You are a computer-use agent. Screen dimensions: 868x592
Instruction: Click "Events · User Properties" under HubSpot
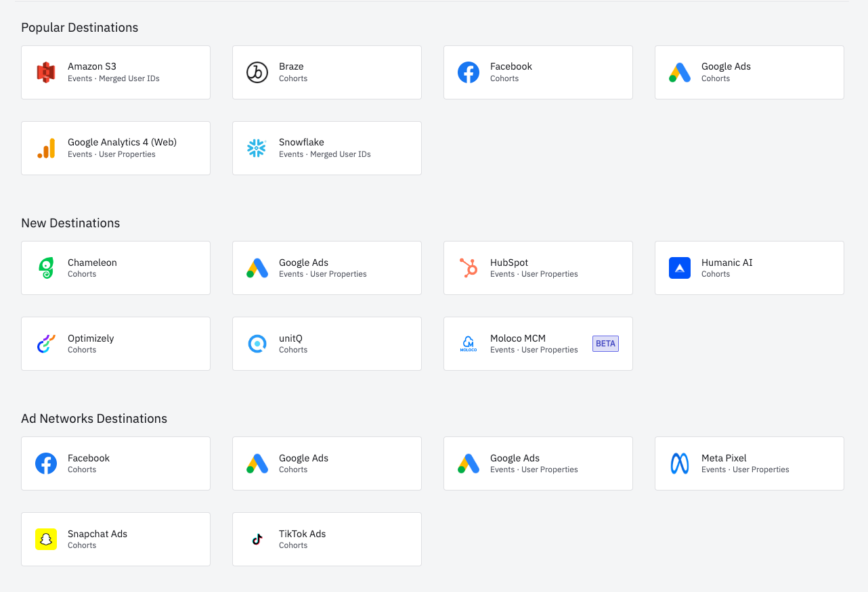[x=534, y=274]
